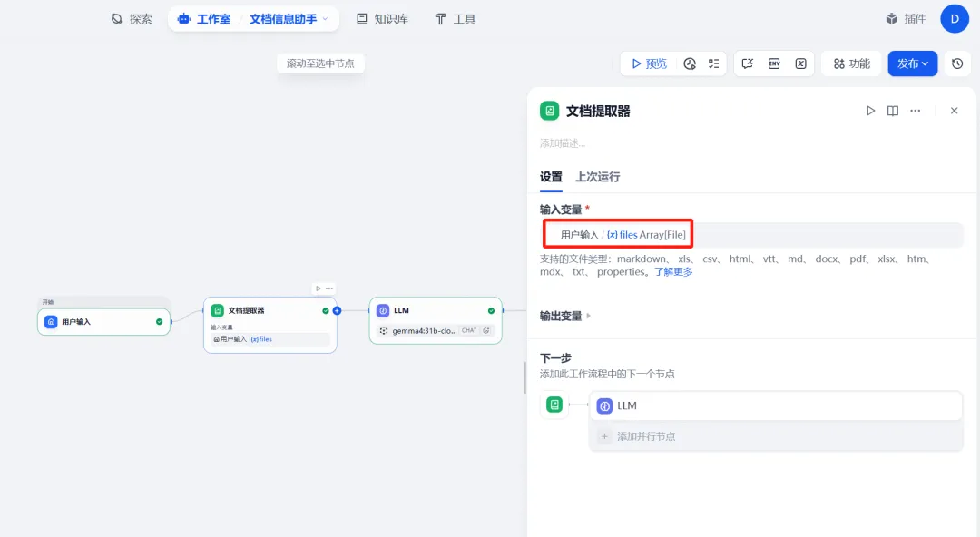Screen dimensions: 980x537
Task: Switch to the 设置 tab
Action: pos(551,177)
